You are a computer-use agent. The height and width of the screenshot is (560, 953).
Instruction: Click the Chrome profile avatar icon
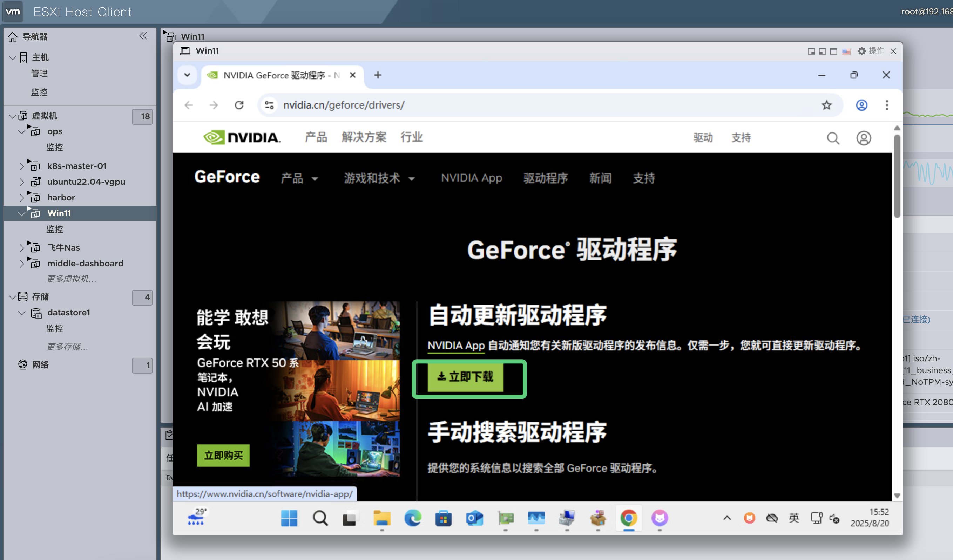pyautogui.click(x=861, y=105)
